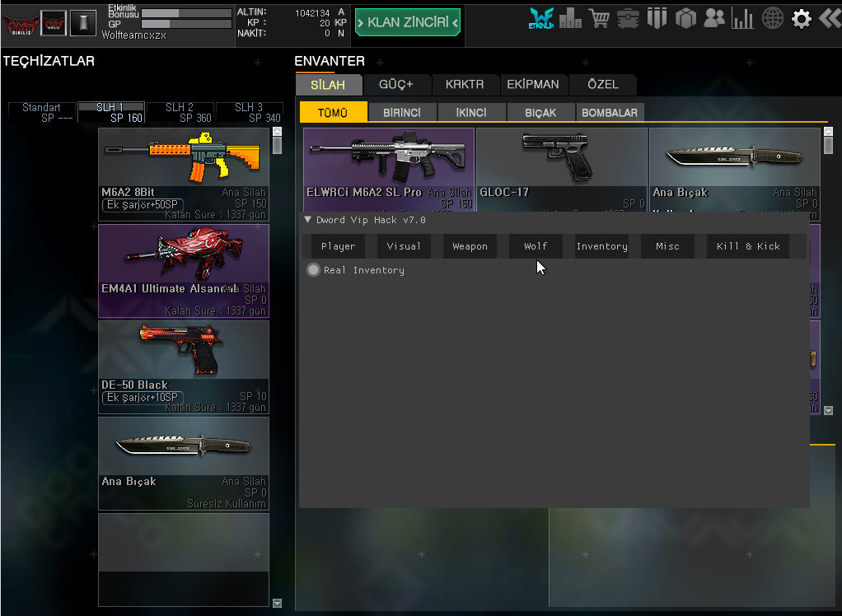The height and width of the screenshot is (616, 842).
Task: Select the BIÇAK filter tab
Action: (x=540, y=113)
